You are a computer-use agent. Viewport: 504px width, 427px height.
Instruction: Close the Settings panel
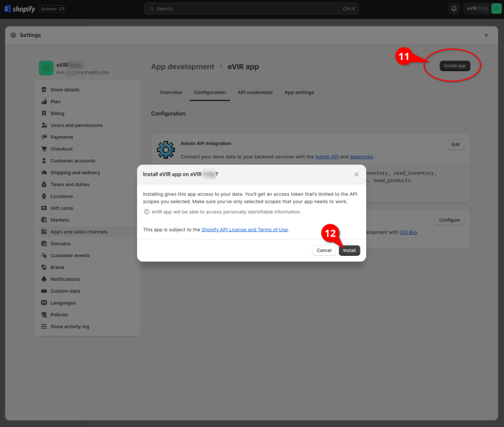pyautogui.click(x=486, y=35)
